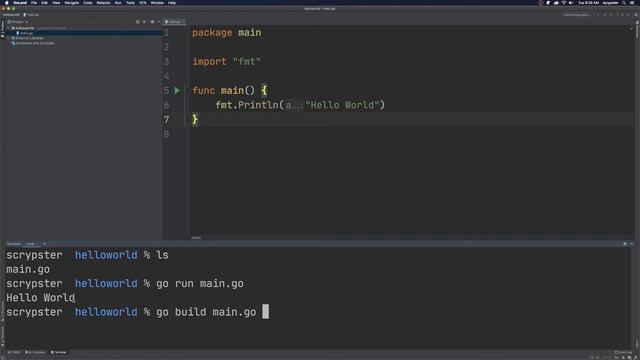Click expand all icon in Project panel
The width and height of the screenshot is (640, 360).
point(144,22)
